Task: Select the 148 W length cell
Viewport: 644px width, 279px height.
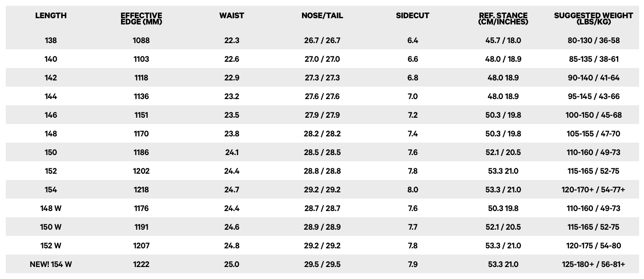Action: pos(51,208)
